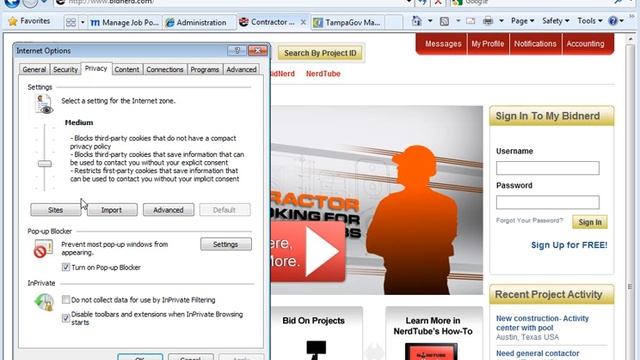Image resolution: width=640 pixels, height=360 pixels.
Task: Expand the Print dropdown arrow
Action: 501,21
